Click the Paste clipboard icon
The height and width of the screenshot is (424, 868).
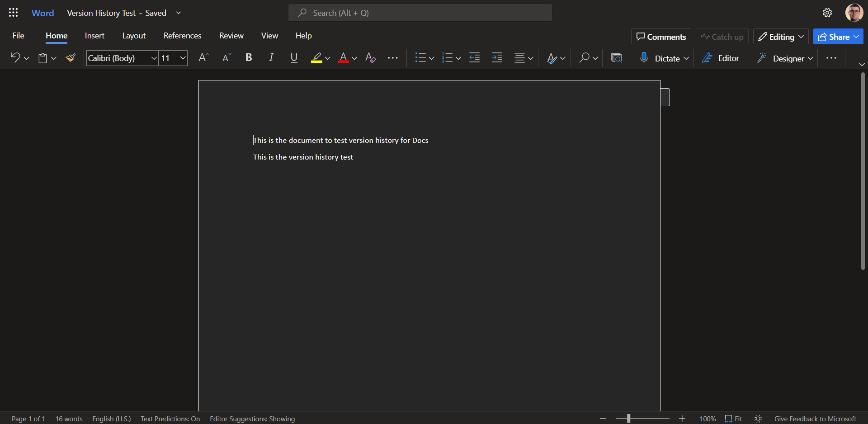click(x=42, y=58)
